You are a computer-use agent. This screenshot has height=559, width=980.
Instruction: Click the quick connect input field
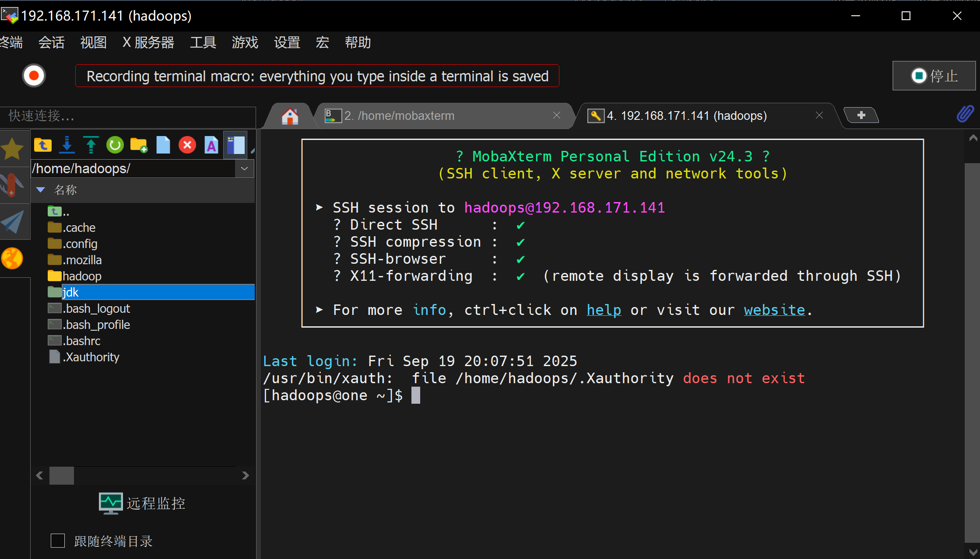coord(128,116)
